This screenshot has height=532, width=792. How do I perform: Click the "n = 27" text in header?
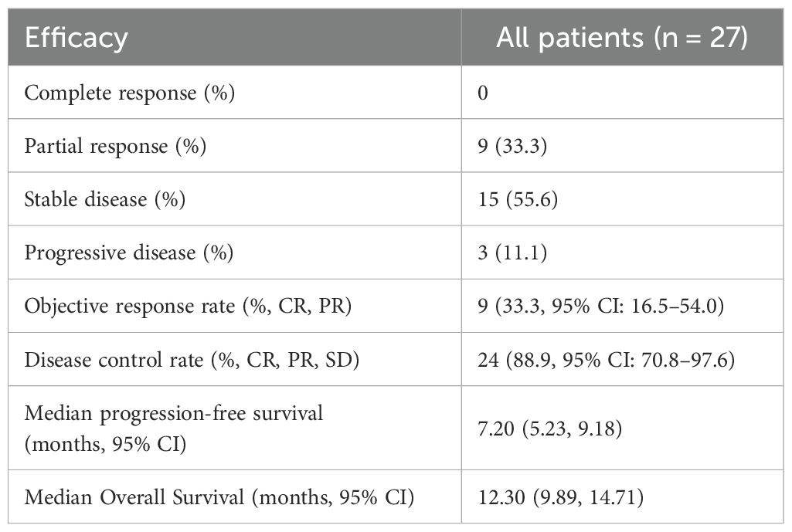coord(697,38)
